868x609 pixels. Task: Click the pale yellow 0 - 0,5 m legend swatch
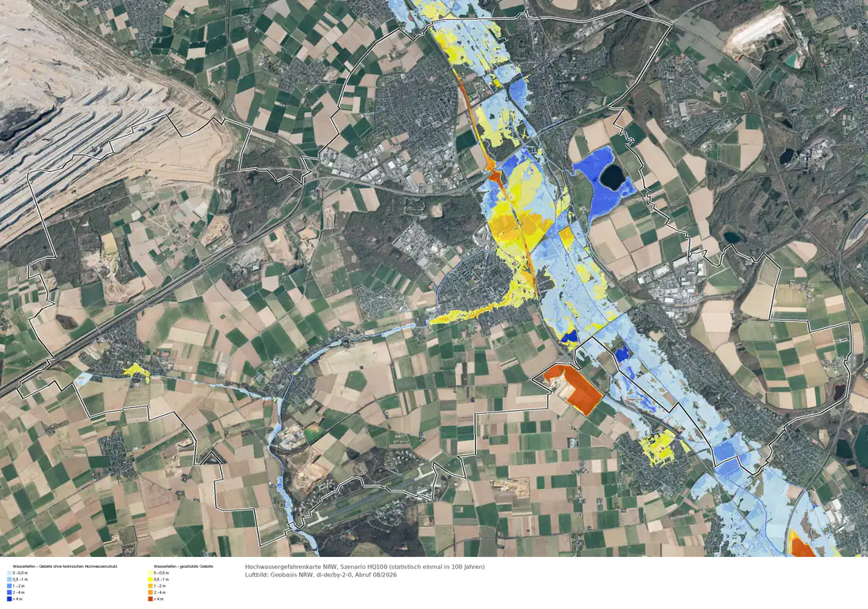coord(151,573)
